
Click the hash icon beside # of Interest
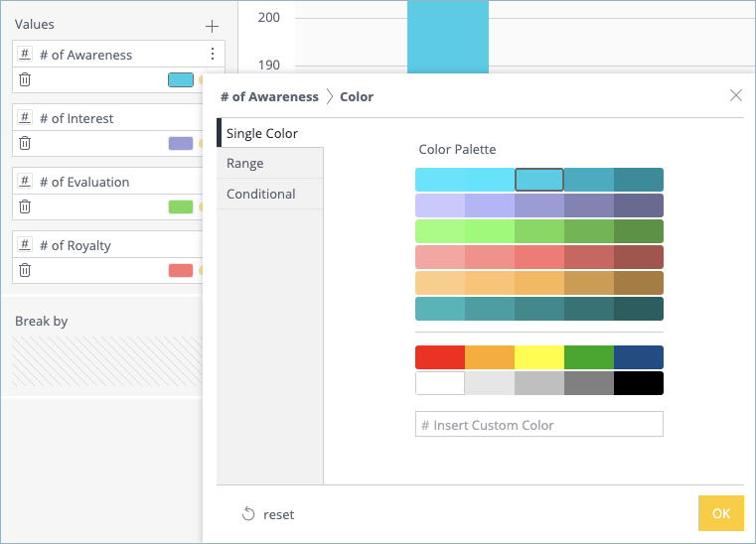26,118
